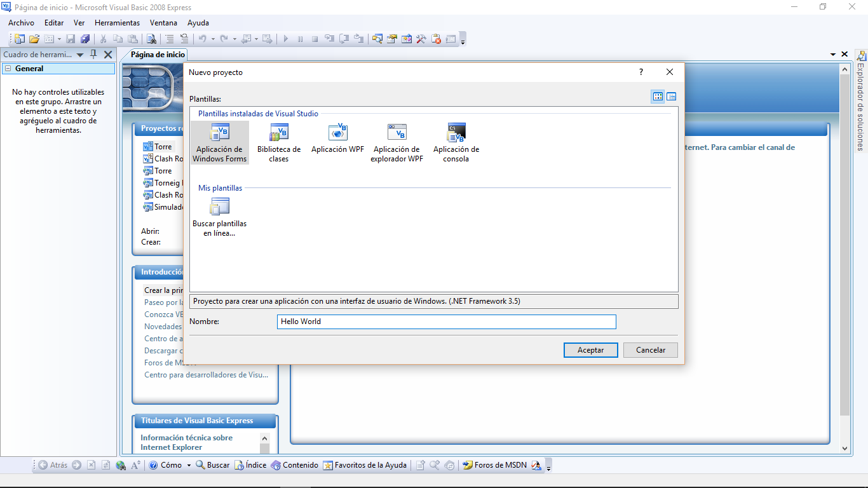Screen dimensions: 868x488
Task: Click the Información técnica sobre Internet Explorer headline
Action: pos(186,442)
